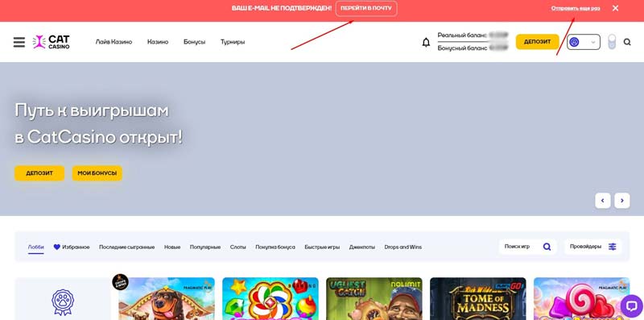The image size is (644, 320).
Task: Open the header search magnifier
Action: [x=627, y=42]
